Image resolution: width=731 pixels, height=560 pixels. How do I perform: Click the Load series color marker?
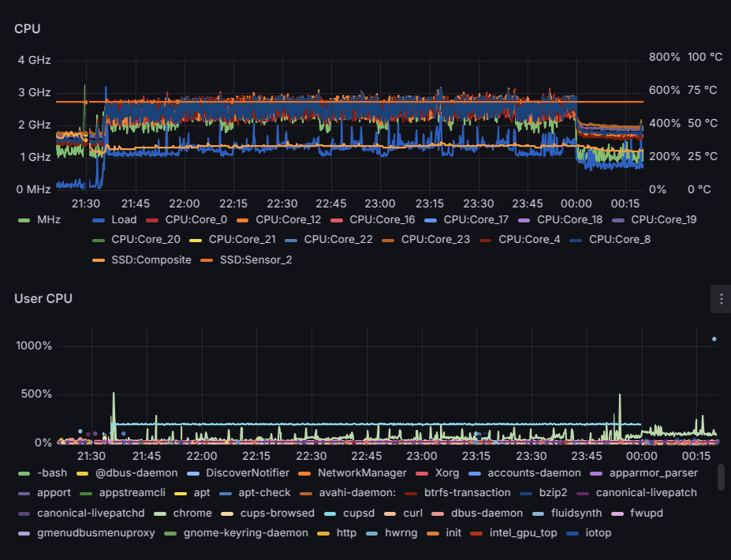99,220
